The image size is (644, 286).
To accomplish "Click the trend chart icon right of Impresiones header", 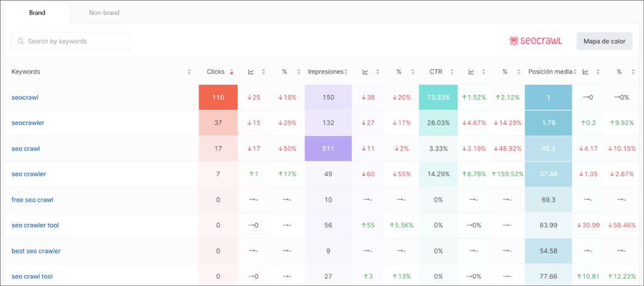I will [x=365, y=72].
